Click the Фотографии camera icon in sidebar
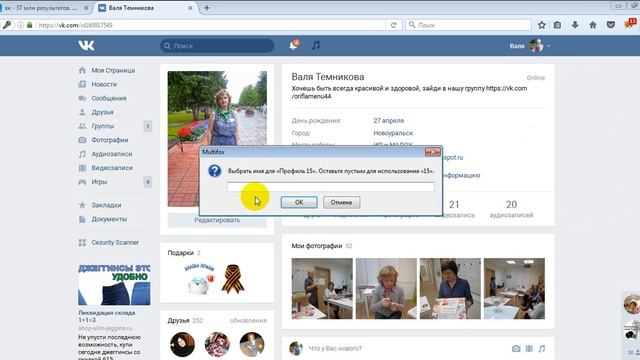Screen dimensions: 640x360 click(82, 140)
